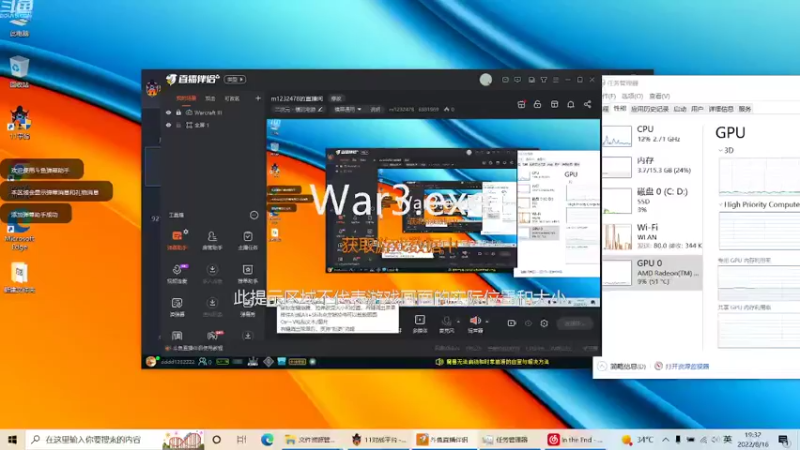The height and width of the screenshot is (450, 800).
Task: Select the first orange scene tab
Action: [x=186, y=98]
